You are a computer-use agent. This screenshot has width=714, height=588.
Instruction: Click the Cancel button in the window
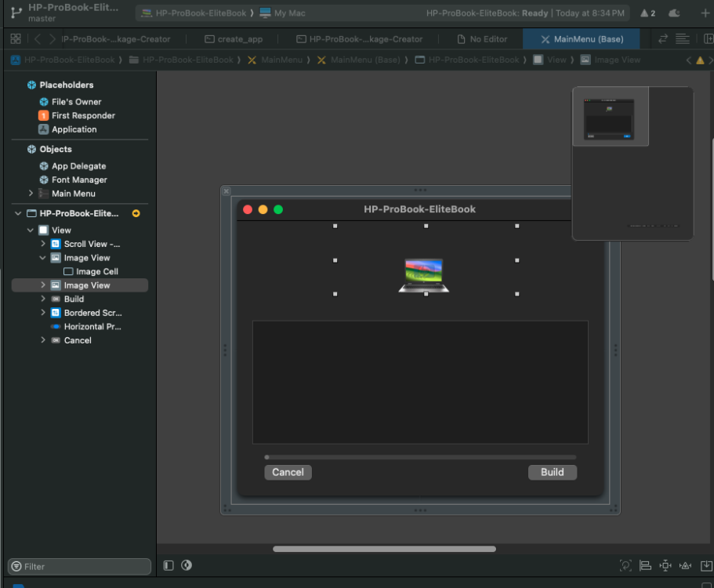[x=288, y=472]
